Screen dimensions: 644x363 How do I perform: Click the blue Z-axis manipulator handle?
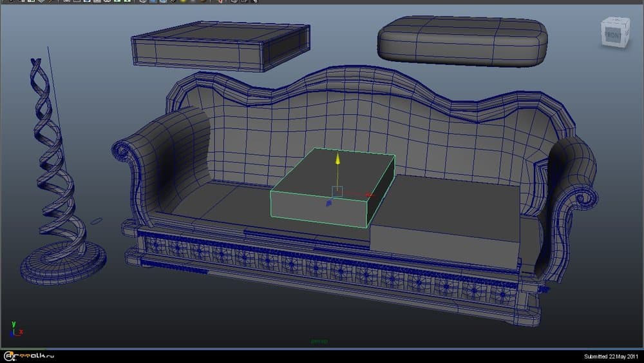pos(328,203)
